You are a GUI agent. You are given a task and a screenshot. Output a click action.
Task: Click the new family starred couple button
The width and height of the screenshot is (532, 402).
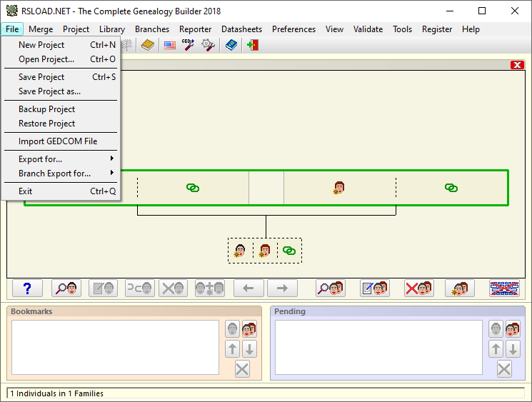click(x=460, y=288)
